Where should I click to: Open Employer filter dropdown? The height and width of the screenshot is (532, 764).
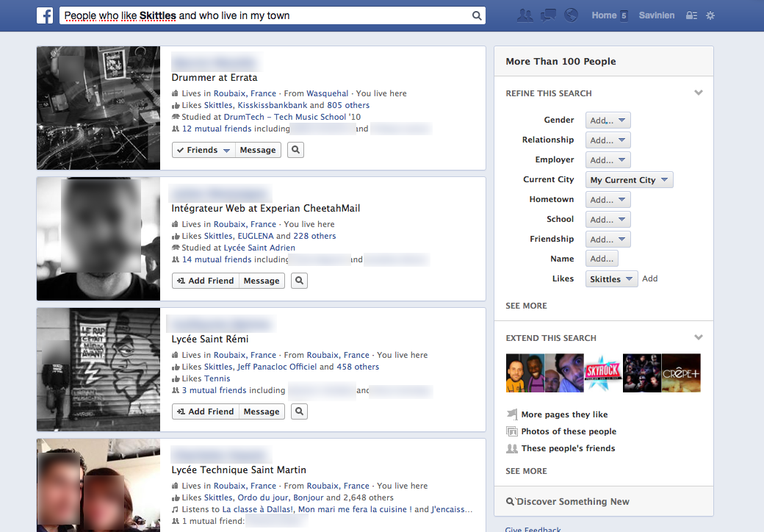point(608,160)
